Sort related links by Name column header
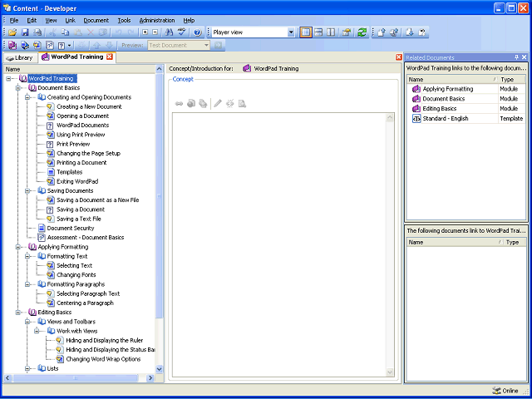The image size is (532, 399). 452,80
